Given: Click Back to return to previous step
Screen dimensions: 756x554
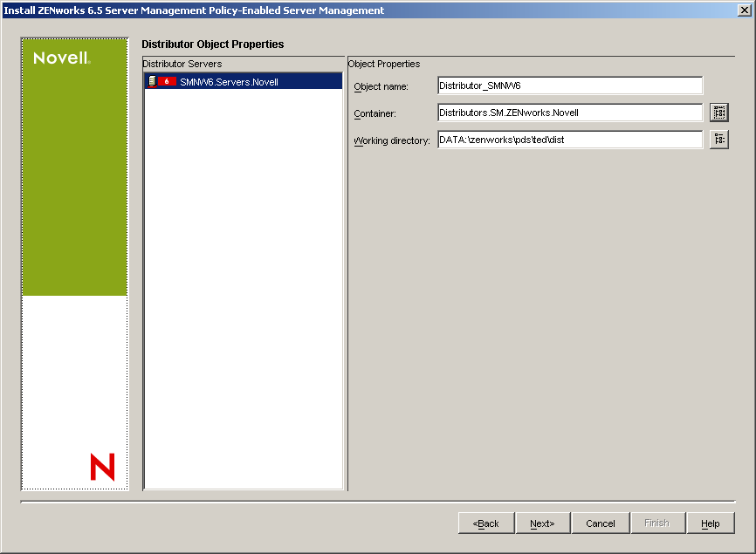Looking at the screenshot, I should (485, 523).
